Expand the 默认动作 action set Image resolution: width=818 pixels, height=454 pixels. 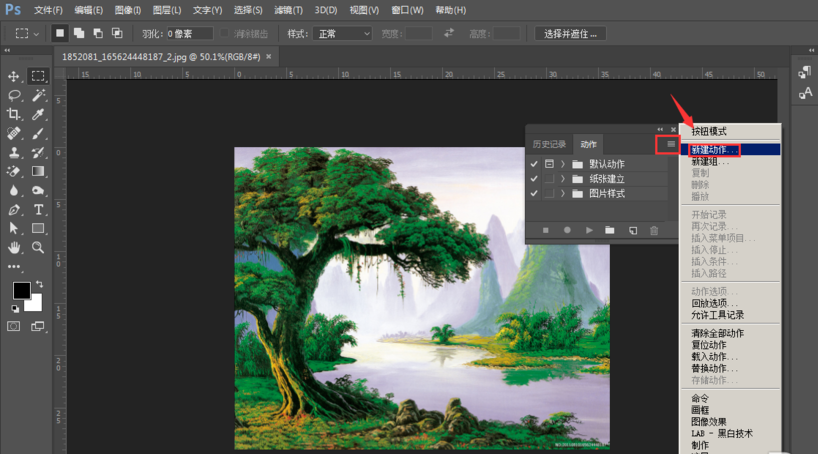click(563, 164)
